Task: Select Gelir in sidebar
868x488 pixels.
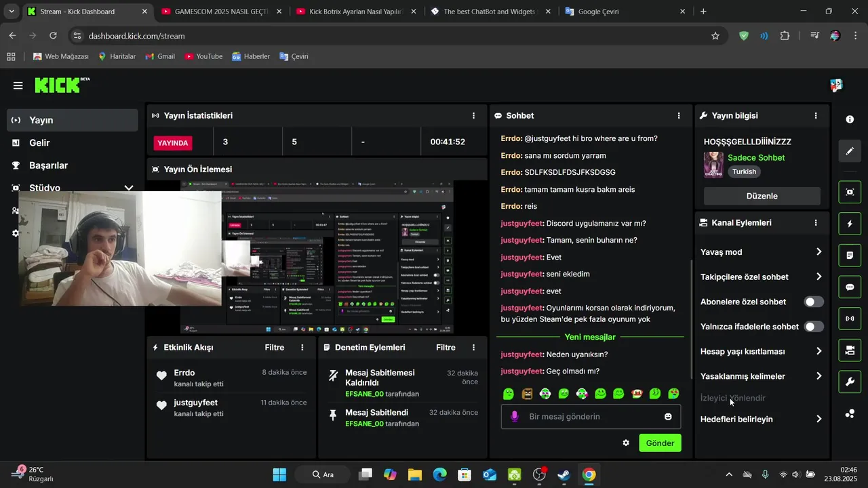Action: pyautogui.click(x=73, y=143)
